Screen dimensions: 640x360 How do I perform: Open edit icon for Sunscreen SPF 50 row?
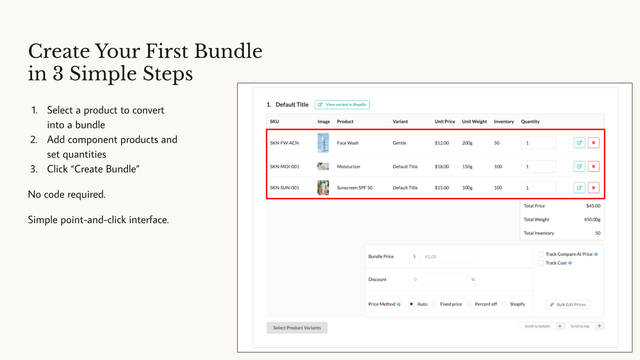click(x=579, y=188)
